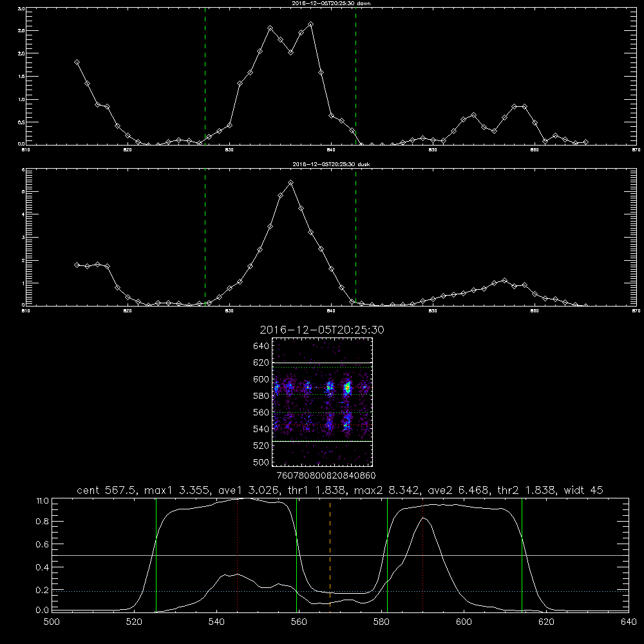The width and height of the screenshot is (644, 644).
Task: Click x-axis label 500 of bottom plot
Action: [52, 622]
